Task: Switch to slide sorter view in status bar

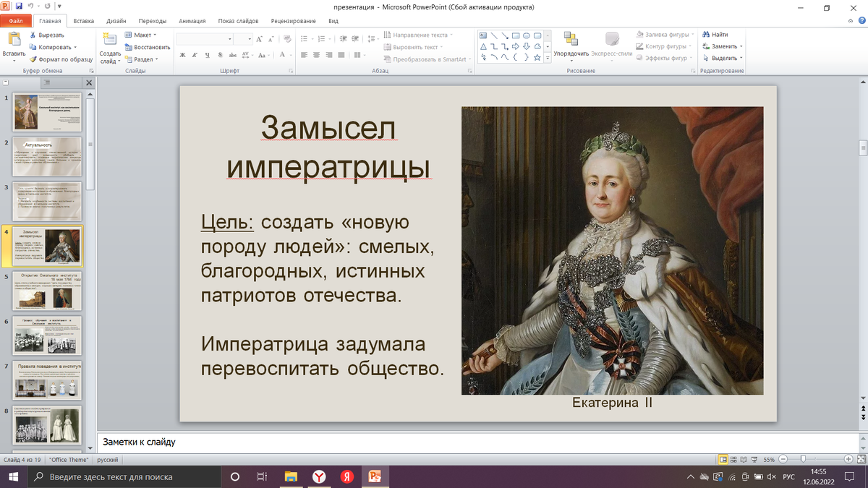Action: (x=733, y=460)
